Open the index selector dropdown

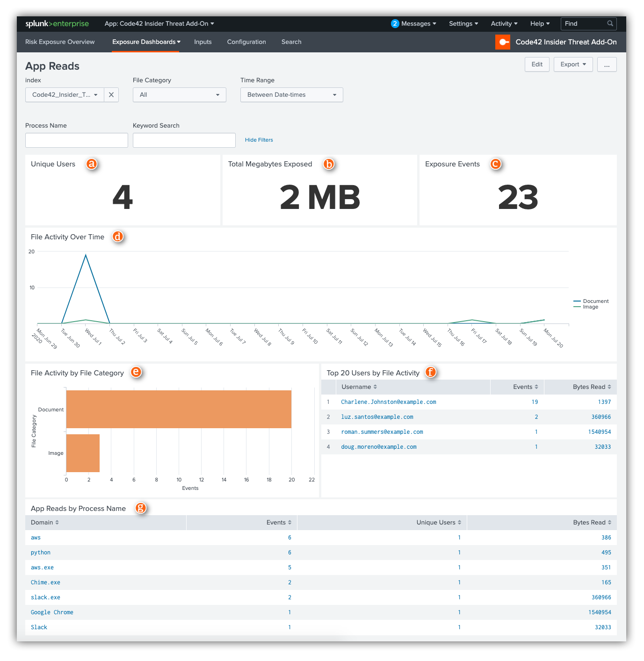[x=64, y=94]
